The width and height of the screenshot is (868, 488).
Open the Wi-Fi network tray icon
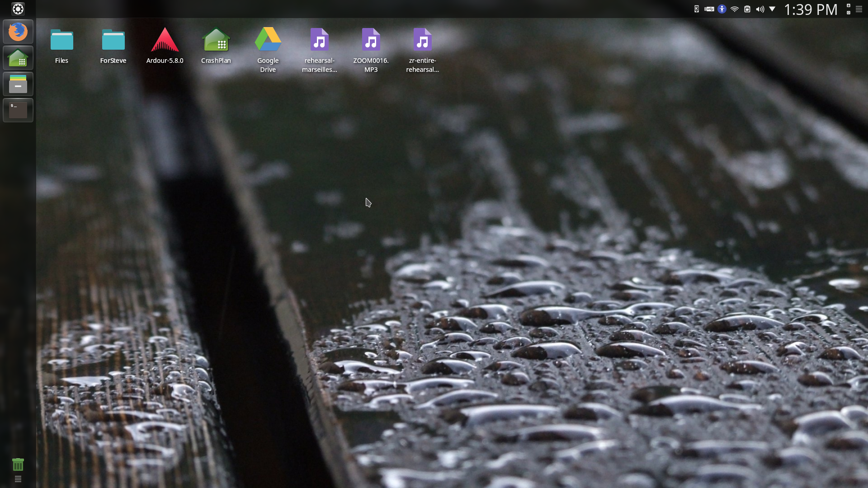pyautogui.click(x=735, y=9)
